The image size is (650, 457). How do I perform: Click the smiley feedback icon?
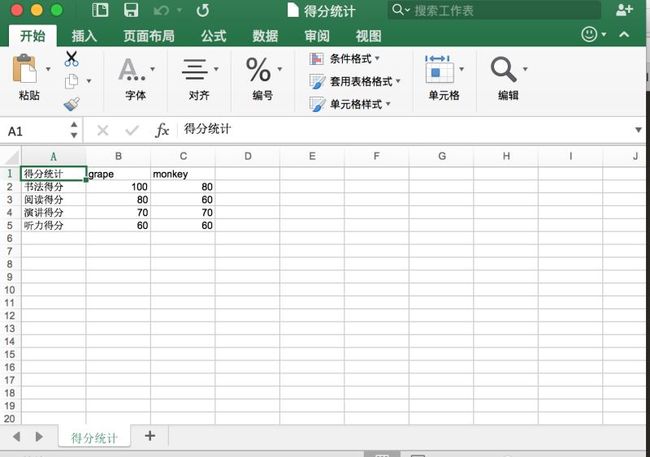coord(589,34)
